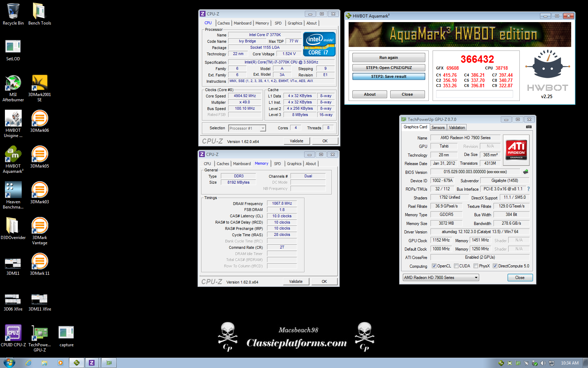The image size is (588, 368).
Task: Open the 3DM11 Xfire file icon
Action: point(40,302)
